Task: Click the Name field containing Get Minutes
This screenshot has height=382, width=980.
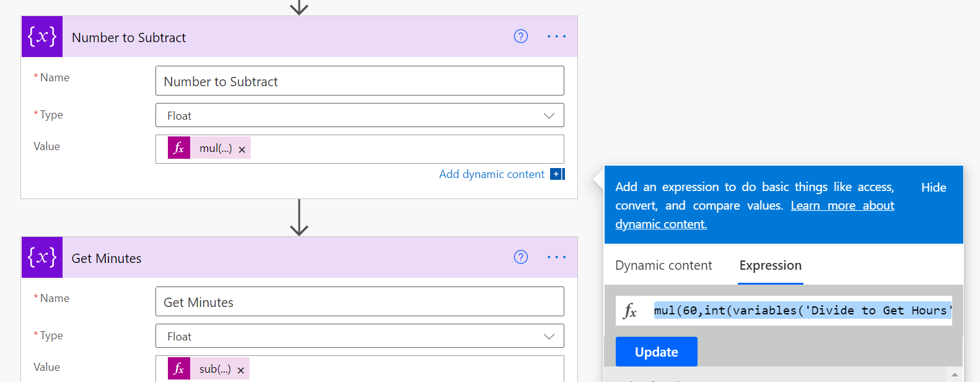Action: (360, 301)
